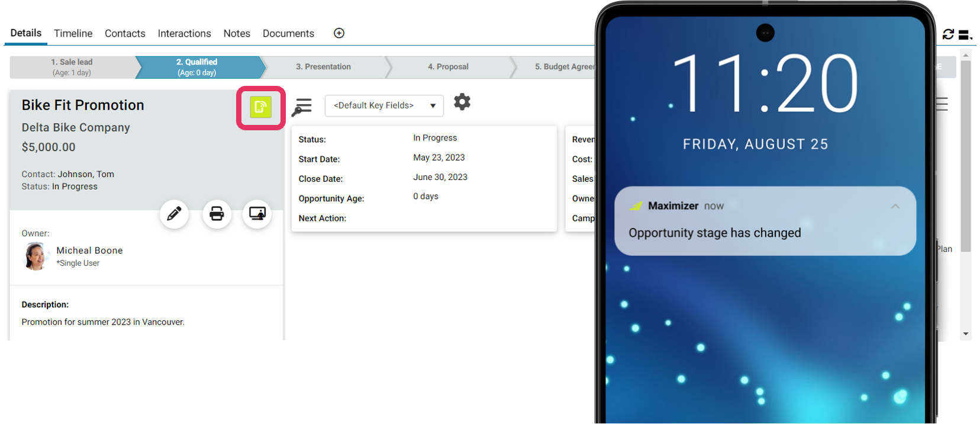Add a new tab with the plus icon
Screen dimensions: 980x424
(x=339, y=33)
